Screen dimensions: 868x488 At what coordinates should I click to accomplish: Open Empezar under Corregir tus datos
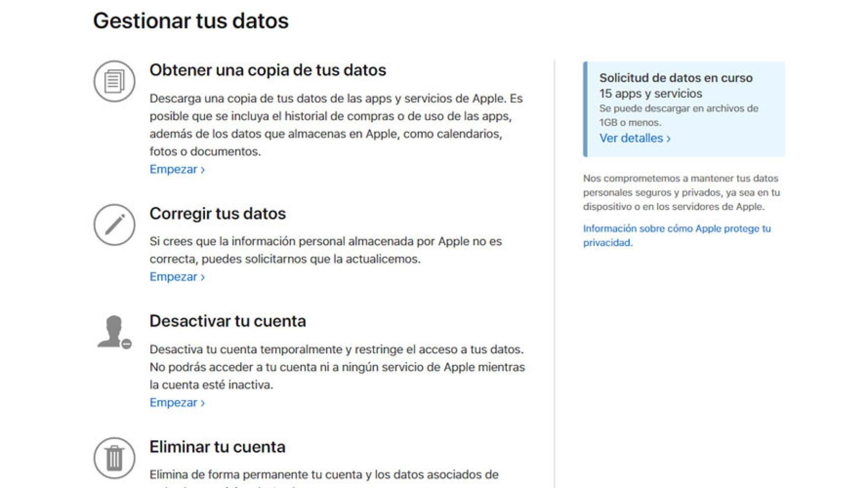pos(177,277)
